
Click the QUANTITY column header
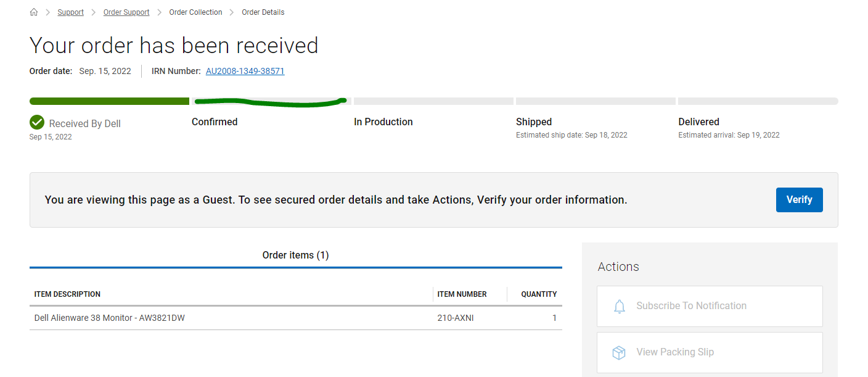tap(539, 294)
